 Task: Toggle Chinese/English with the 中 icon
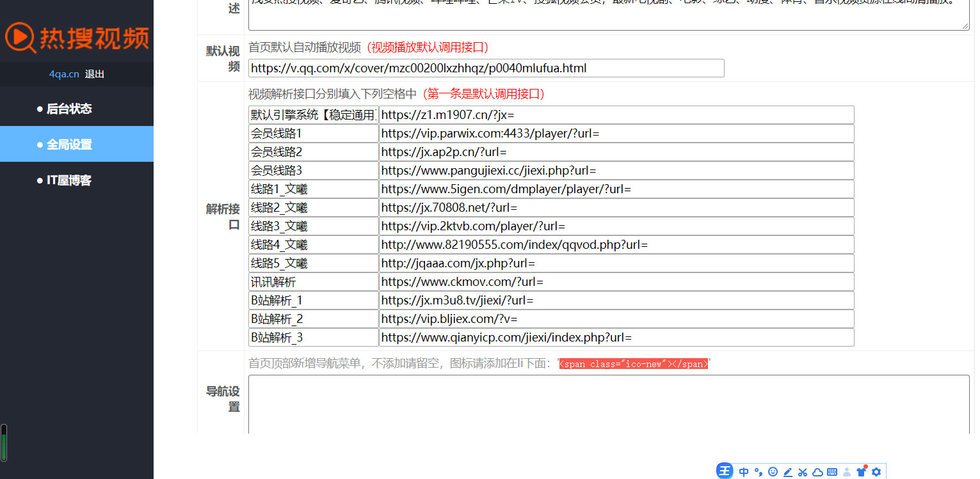[744, 471]
